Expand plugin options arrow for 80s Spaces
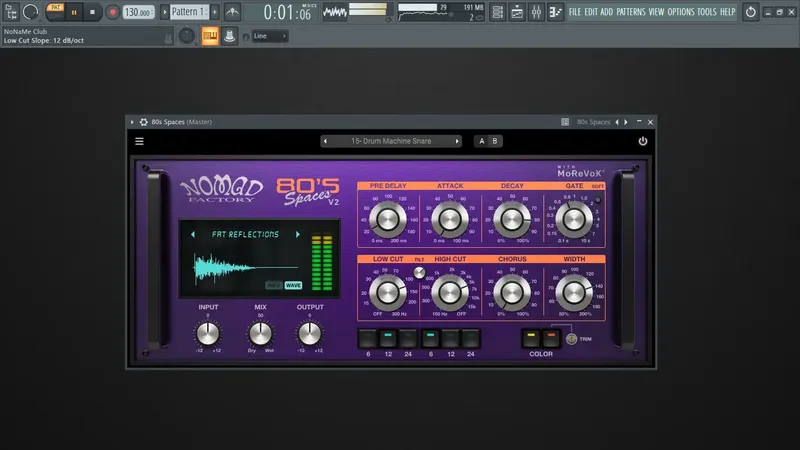800x450 pixels. point(132,122)
